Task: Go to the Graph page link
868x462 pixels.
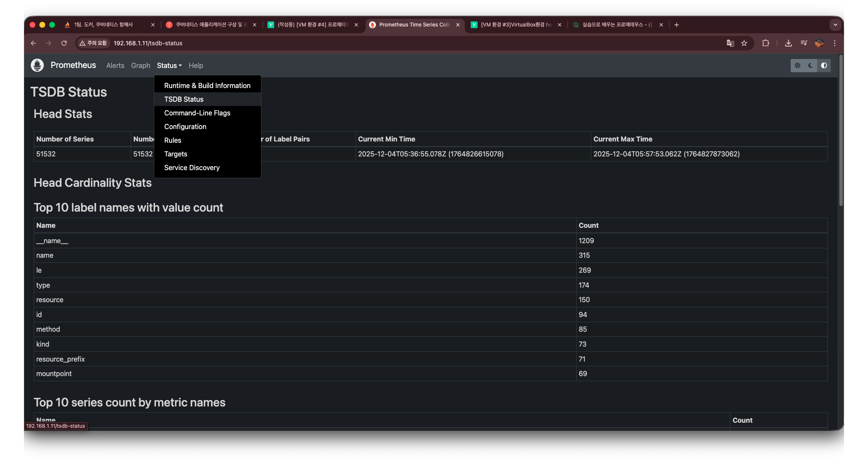Action: pos(141,65)
